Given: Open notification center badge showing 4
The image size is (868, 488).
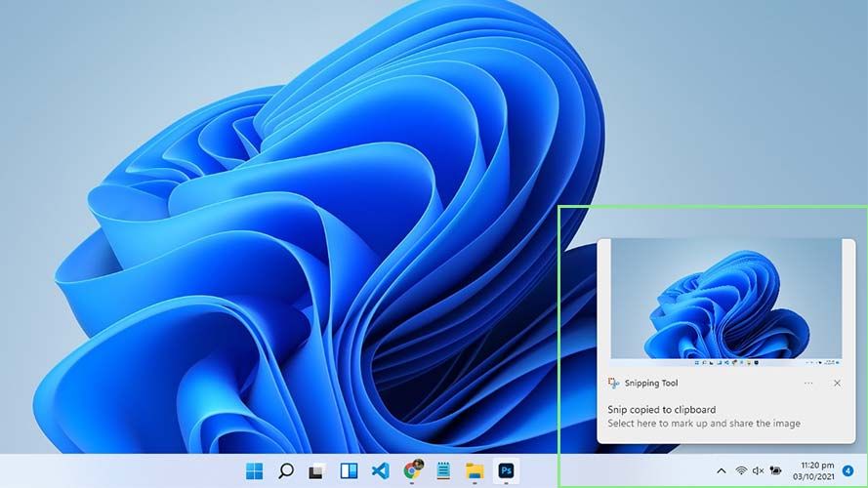Looking at the screenshot, I should coord(848,470).
